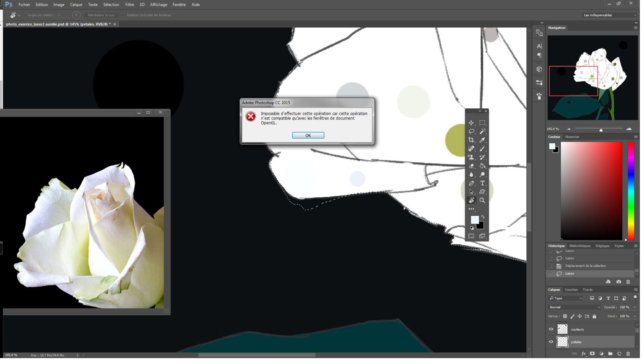The image size is (642, 364).
Task: Open the Filtre menu
Action: [129, 4]
